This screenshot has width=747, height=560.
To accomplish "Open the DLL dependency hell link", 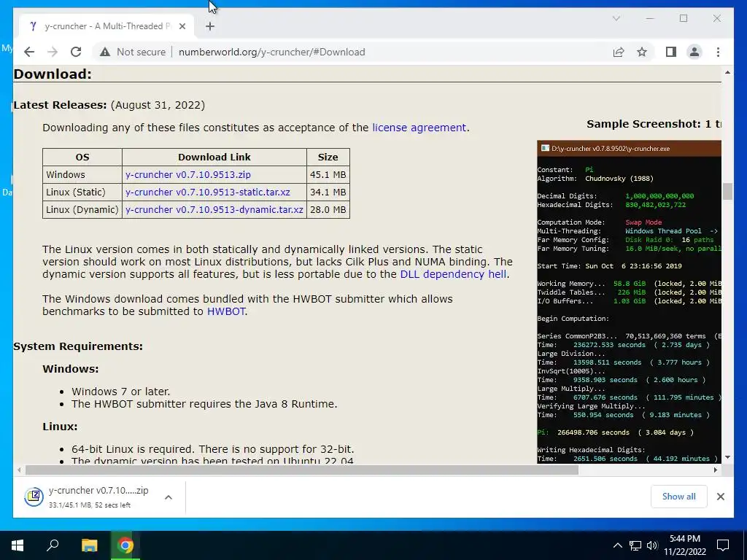I will tap(453, 274).
